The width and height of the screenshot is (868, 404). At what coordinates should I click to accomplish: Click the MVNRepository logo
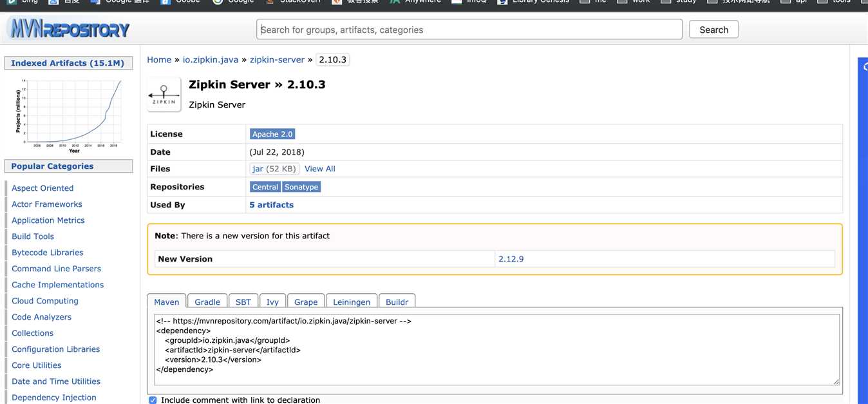coord(68,29)
